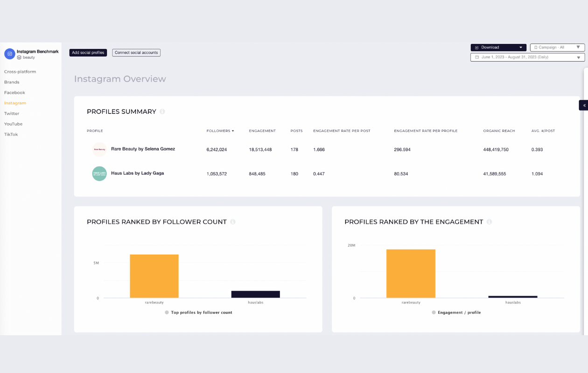Open Rare Beauty by Selena Gomez profile

click(x=143, y=149)
